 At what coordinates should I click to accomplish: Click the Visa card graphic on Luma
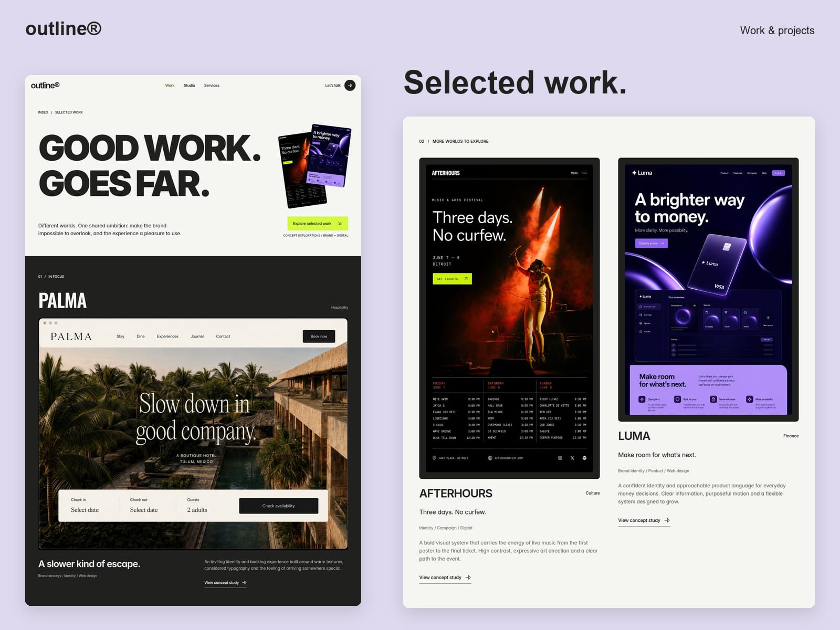tap(717, 264)
